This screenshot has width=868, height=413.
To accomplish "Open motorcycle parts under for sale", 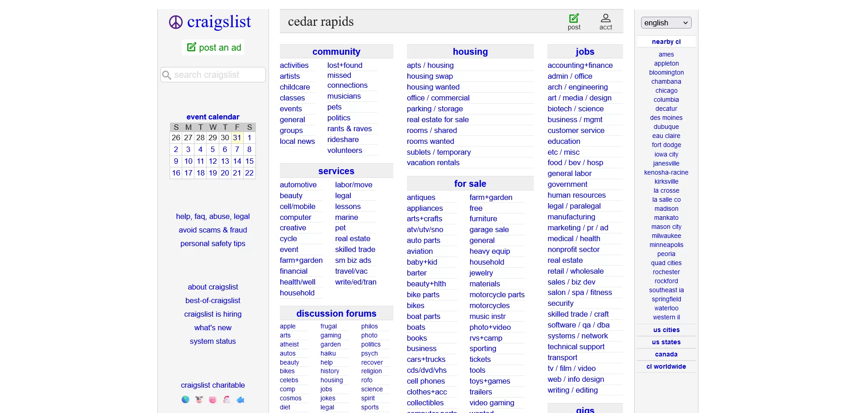I will tap(497, 294).
